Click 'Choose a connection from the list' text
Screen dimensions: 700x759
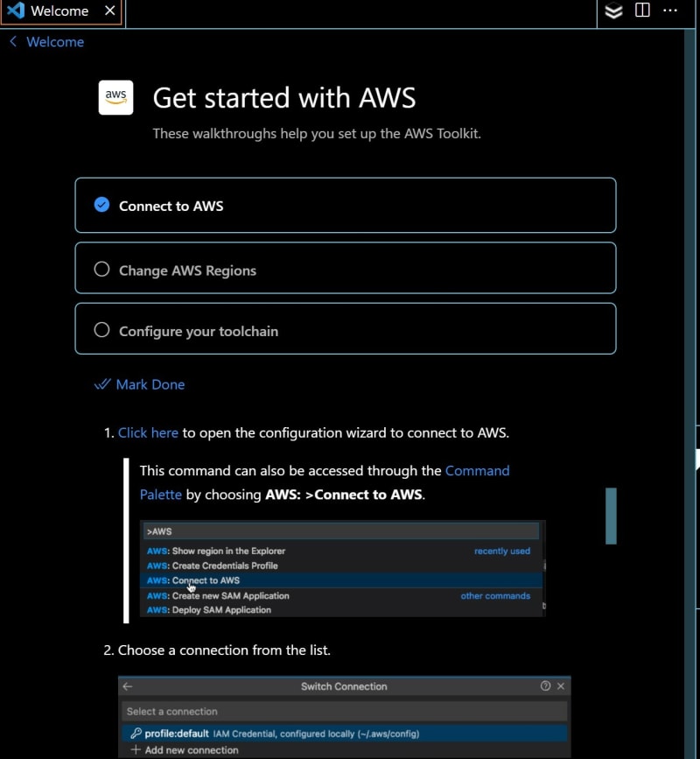224,650
